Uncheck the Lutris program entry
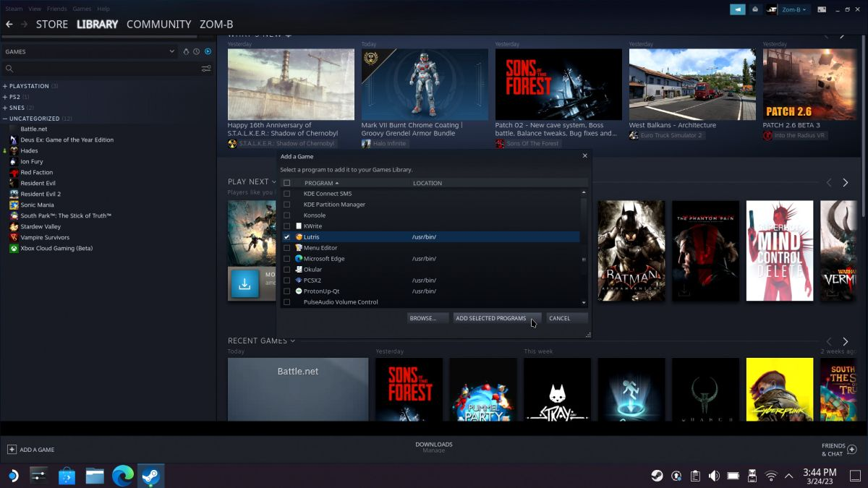 coord(287,236)
